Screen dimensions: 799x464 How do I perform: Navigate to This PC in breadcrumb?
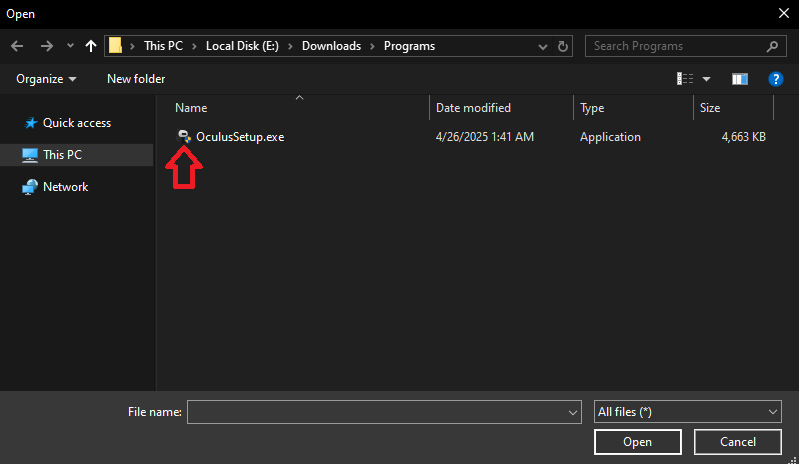pos(163,46)
